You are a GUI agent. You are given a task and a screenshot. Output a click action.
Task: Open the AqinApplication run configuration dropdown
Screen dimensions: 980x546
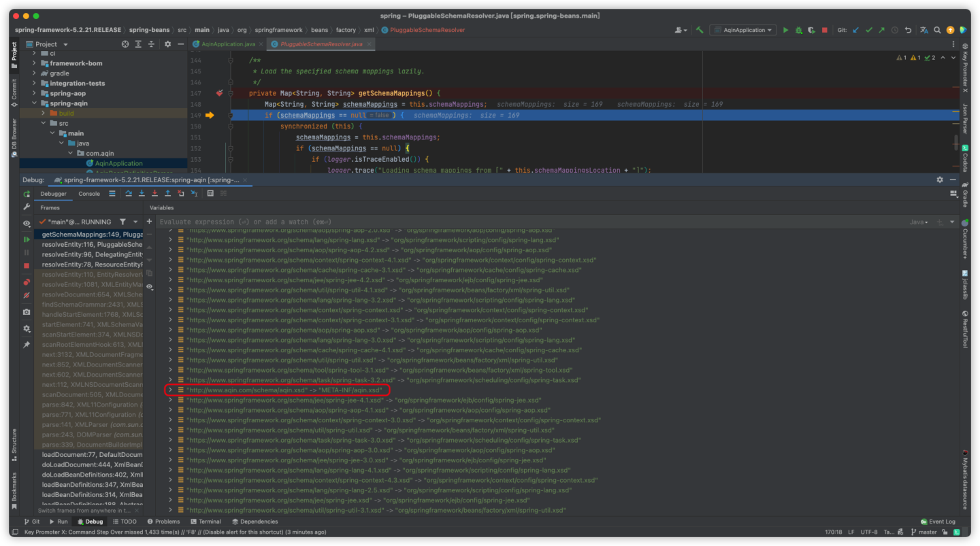pos(742,30)
